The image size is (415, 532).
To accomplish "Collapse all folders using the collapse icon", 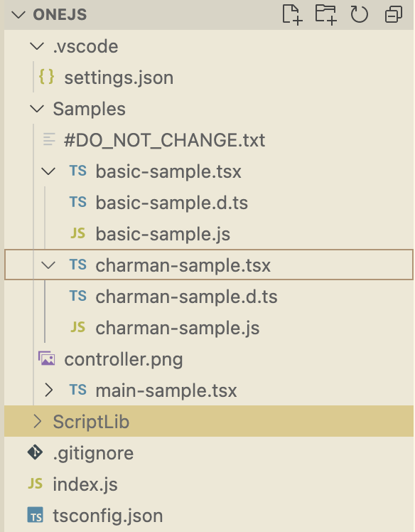I will [x=393, y=15].
